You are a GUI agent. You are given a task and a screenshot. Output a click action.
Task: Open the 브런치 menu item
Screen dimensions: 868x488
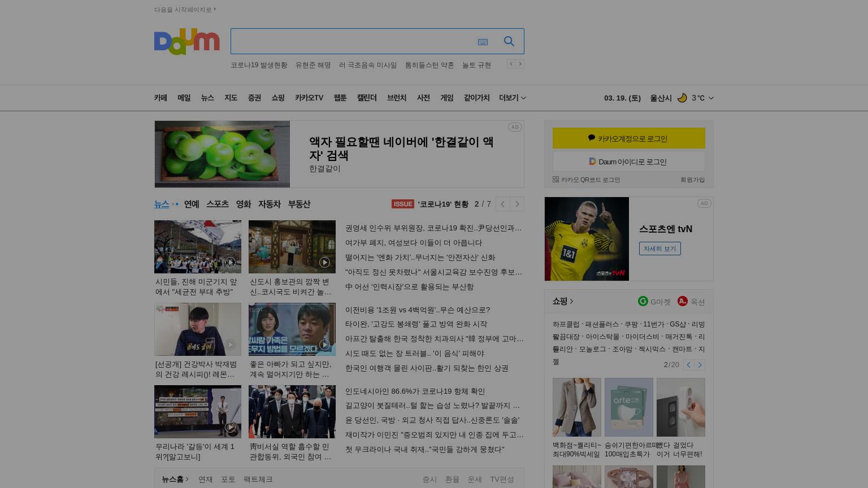(397, 98)
